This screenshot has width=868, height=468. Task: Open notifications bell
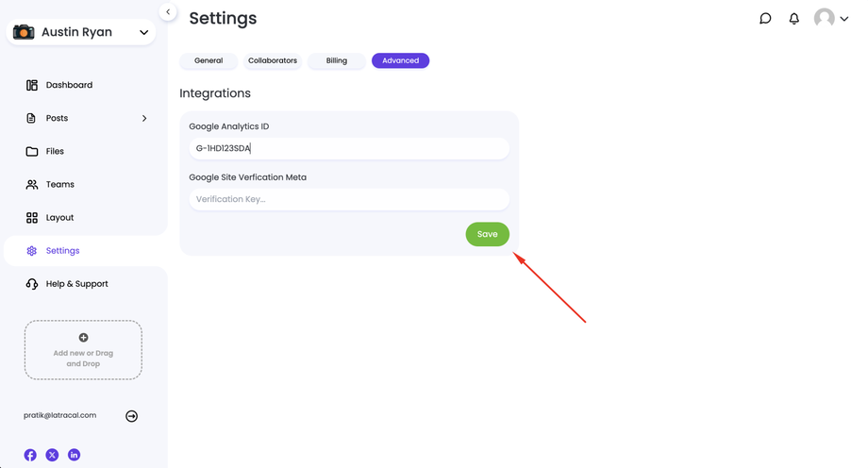tap(794, 19)
